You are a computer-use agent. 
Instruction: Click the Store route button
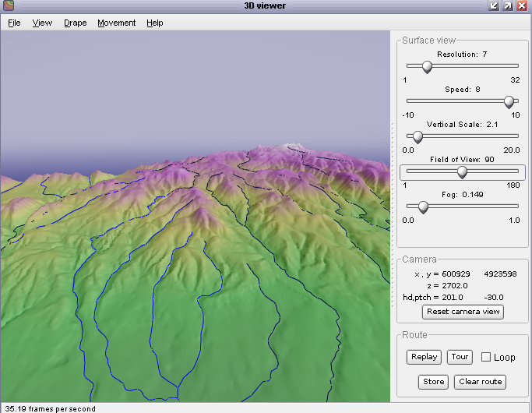(x=433, y=382)
